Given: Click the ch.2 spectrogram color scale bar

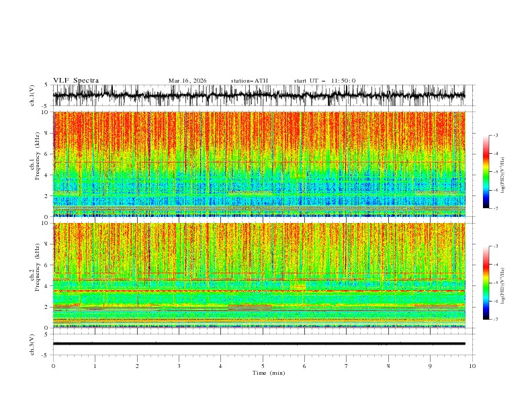Looking at the screenshot, I should point(486,283).
